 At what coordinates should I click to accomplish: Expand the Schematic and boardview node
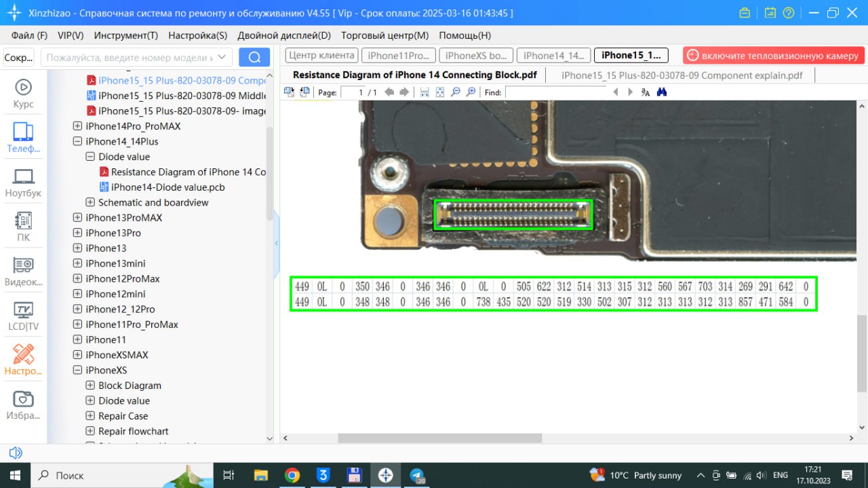[90, 202]
